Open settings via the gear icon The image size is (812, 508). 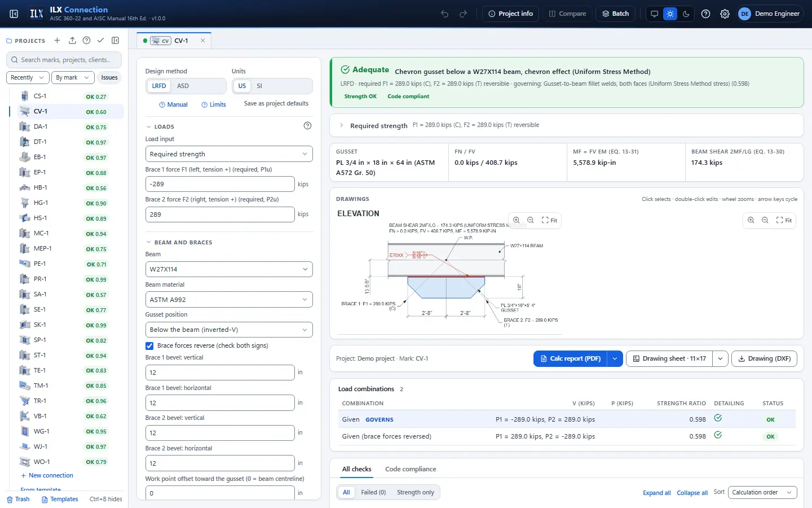point(725,14)
